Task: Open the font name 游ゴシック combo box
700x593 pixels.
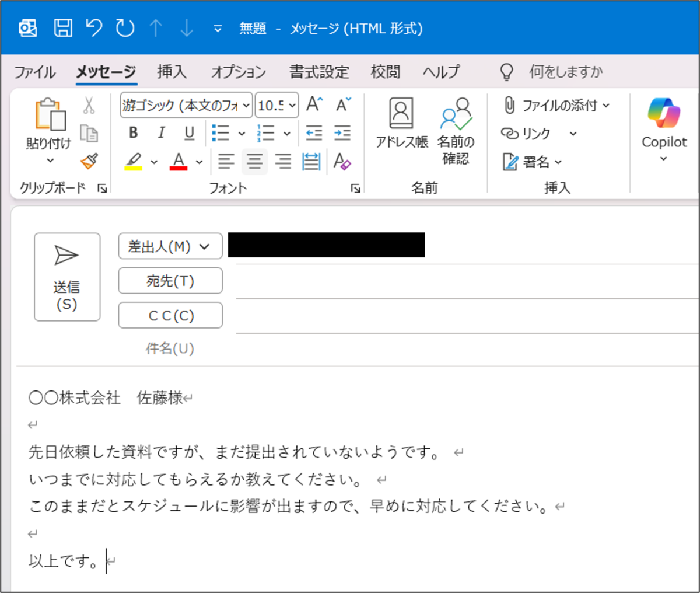Action: (186, 106)
